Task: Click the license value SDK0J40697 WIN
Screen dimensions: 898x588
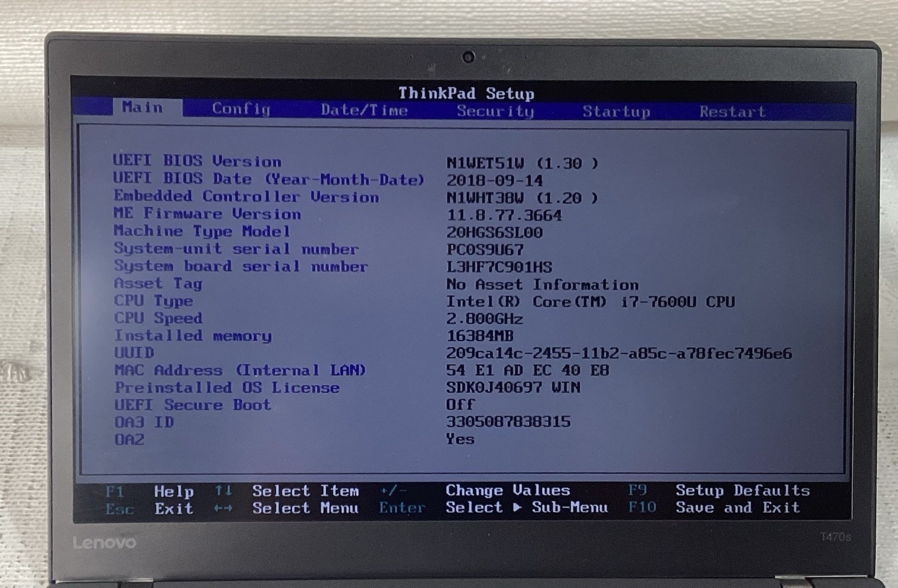Action: tap(514, 388)
